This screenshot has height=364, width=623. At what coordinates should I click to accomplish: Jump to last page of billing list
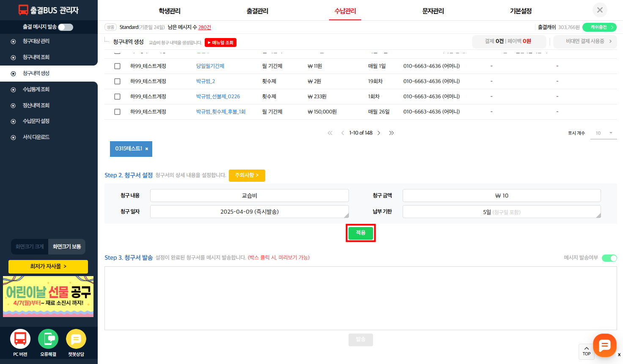pos(392,133)
